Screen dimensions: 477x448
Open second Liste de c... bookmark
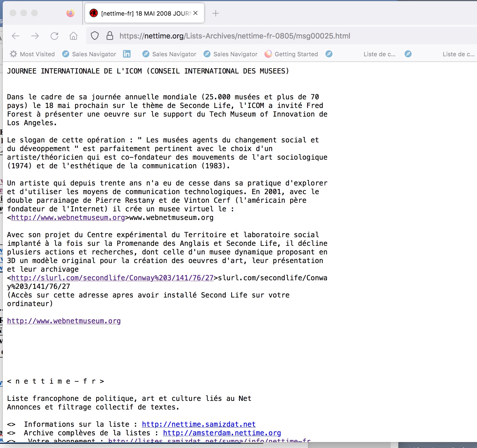(459, 54)
